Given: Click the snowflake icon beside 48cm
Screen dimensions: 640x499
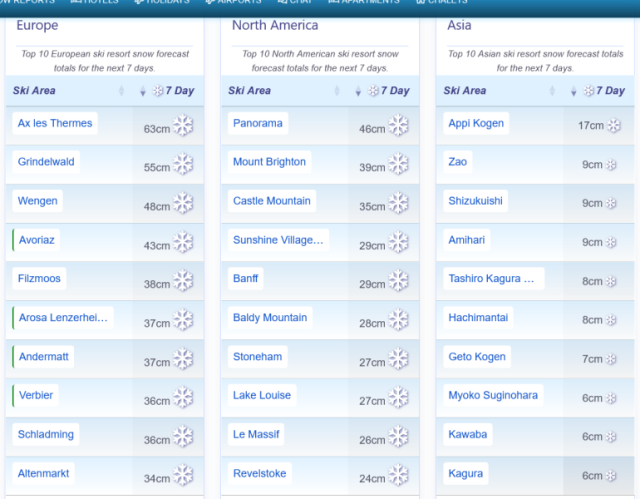Looking at the screenshot, I should [x=183, y=203].
